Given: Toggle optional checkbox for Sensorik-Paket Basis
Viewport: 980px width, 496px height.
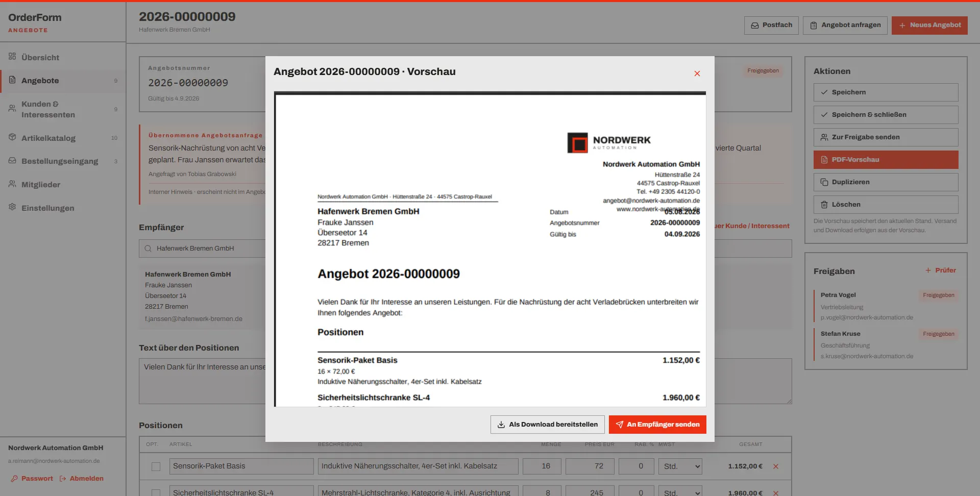Looking at the screenshot, I should (156, 466).
